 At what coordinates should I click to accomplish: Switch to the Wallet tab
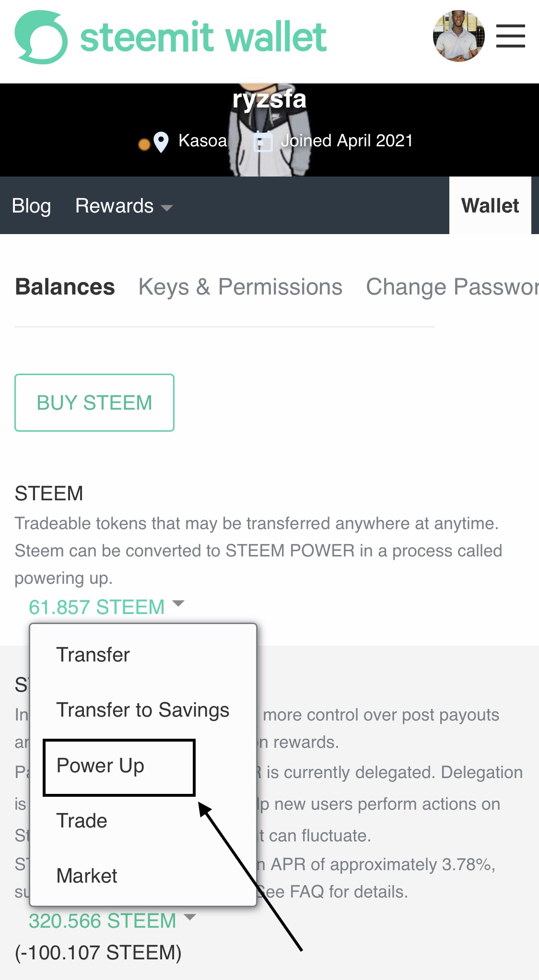pos(490,206)
